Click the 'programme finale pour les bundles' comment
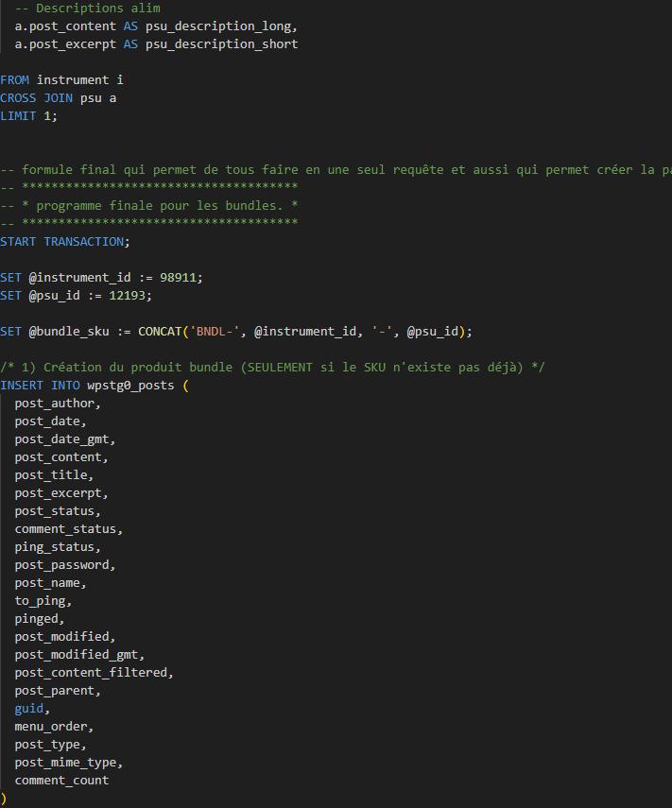Image resolution: width=672 pixels, height=808 pixels. coord(151,205)
